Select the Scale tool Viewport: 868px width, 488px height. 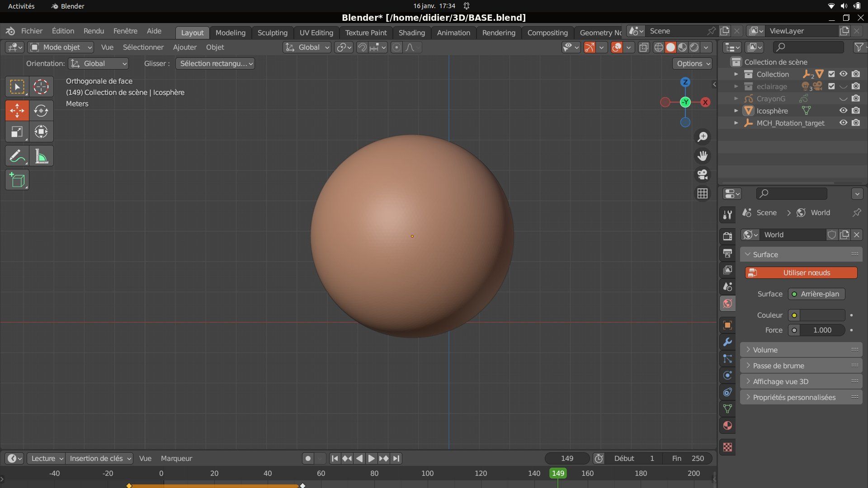[17, 131]
